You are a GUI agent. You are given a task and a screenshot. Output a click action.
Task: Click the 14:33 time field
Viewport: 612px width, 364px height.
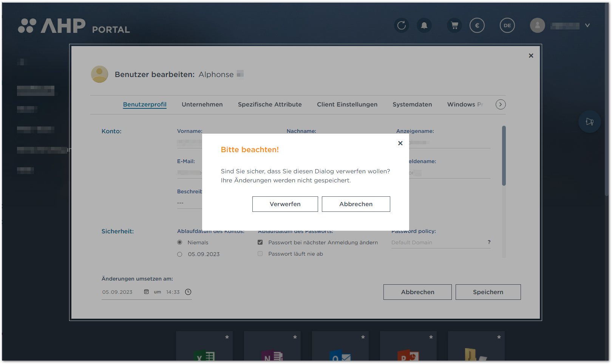173,292
